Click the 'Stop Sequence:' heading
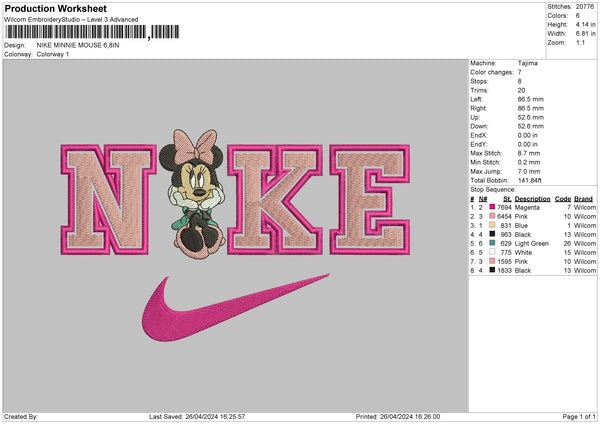Screen dimensions: 600x424 (493, 189)
